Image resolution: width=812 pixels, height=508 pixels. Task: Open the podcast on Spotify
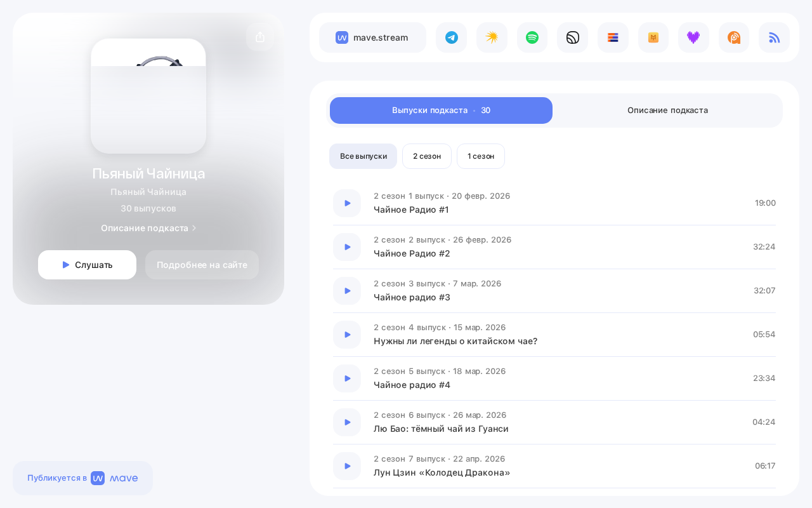coord(532,37)
